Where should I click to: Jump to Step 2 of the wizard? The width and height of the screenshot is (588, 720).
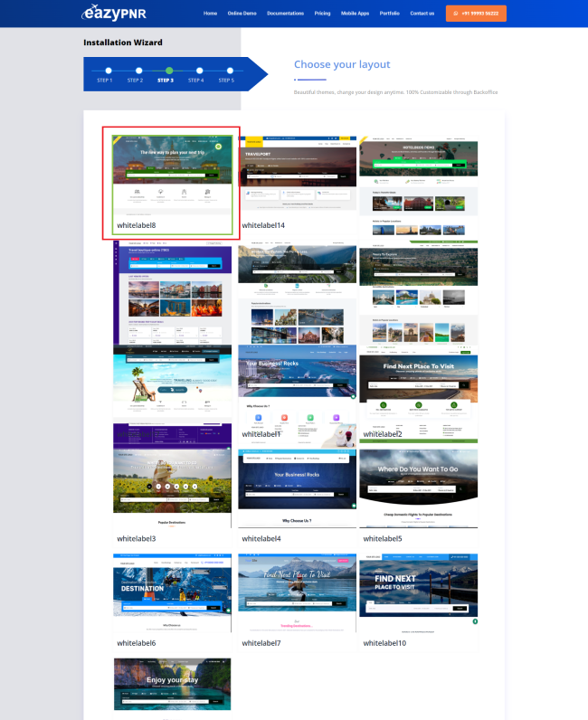pyautogui.click(x=138, y=71)
